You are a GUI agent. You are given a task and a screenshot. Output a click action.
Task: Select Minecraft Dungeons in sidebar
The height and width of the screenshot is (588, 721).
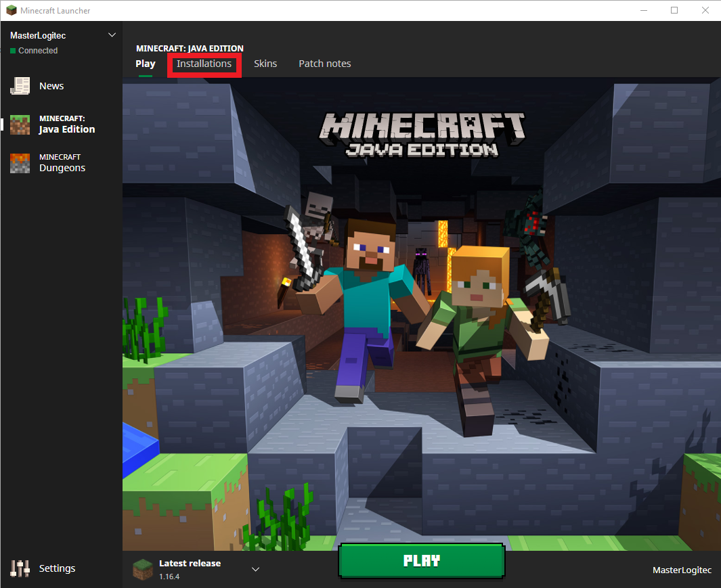point(61,163)
